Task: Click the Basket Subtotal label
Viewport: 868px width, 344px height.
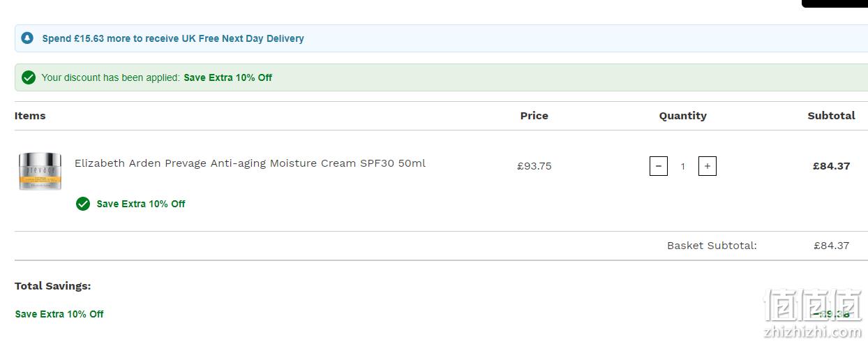Action: click(712, 246)
